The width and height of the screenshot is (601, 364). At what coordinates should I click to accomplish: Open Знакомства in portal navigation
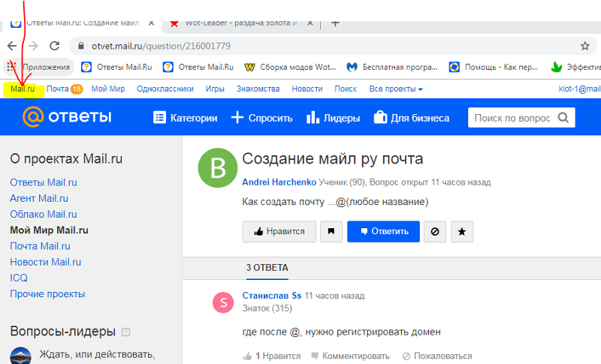tap(258, 89)
